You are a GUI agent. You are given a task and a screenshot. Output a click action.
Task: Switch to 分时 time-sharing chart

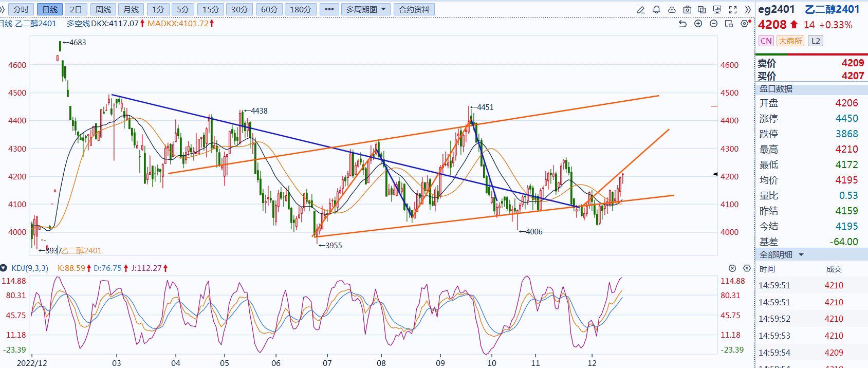click(x=21, y=10)
